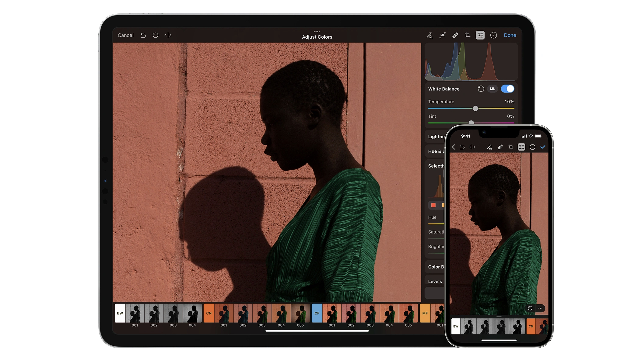
Task: Tap the back chevron on the iPhone
Action: coord(454,147)
